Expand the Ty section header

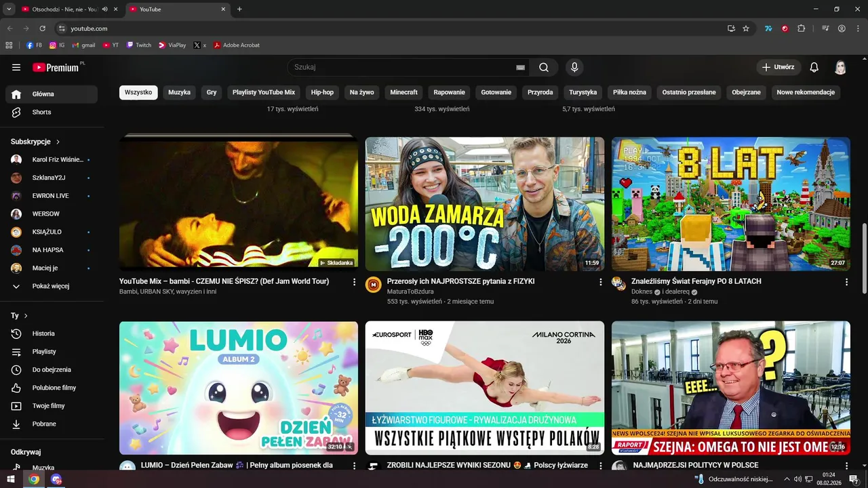click(19, 316)
